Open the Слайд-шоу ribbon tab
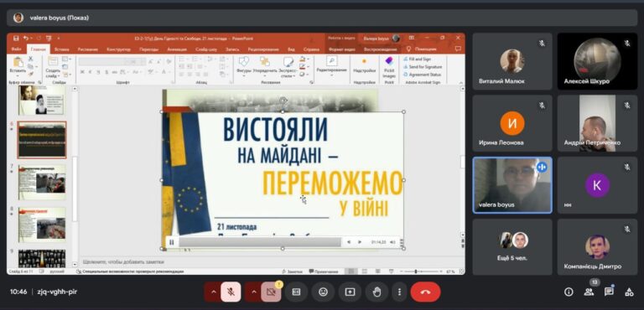This screenshot has height=310, width=644. [x=206, y=49]
